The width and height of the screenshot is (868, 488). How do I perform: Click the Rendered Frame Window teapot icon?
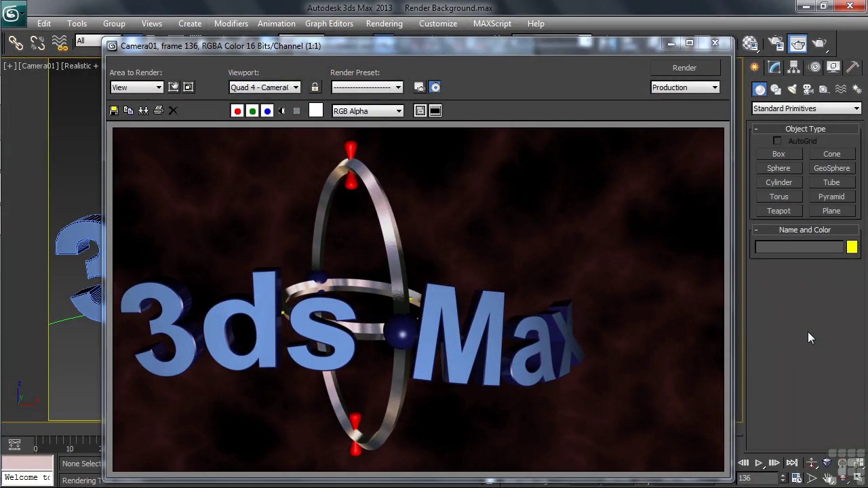click(x=798, y=44)
